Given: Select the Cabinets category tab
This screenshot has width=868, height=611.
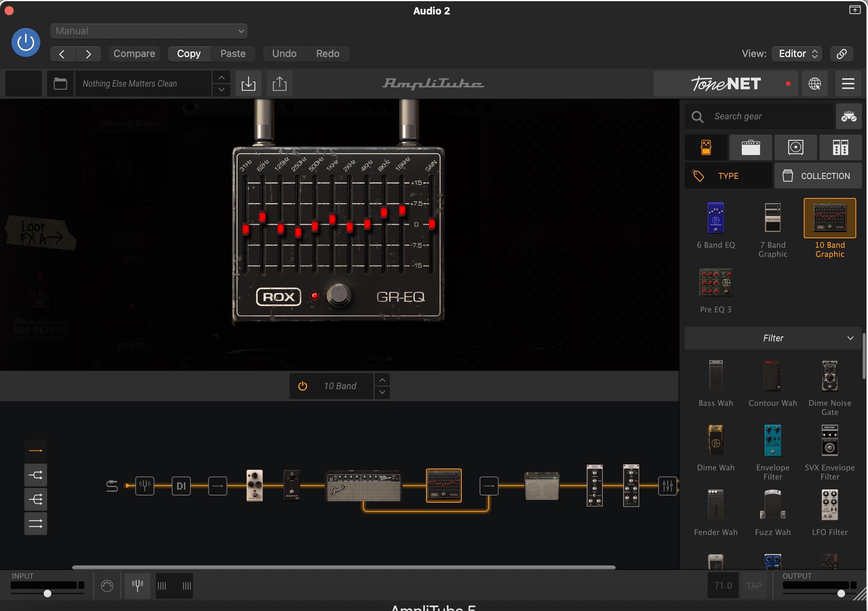Looking at the screenshot, I should [x=795, y=147].
